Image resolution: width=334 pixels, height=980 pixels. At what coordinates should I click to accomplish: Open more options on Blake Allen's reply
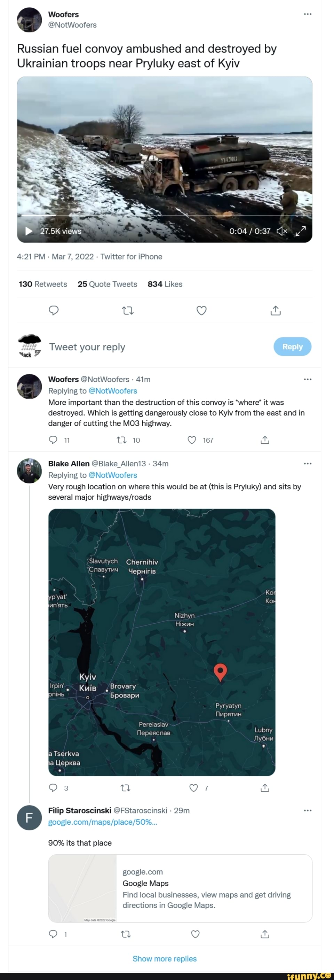308,464
